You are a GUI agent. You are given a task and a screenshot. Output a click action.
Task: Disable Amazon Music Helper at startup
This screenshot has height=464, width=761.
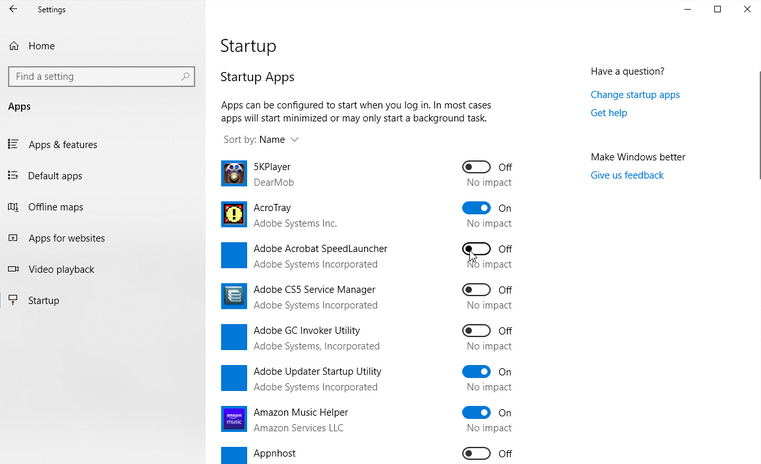(476, 413)
